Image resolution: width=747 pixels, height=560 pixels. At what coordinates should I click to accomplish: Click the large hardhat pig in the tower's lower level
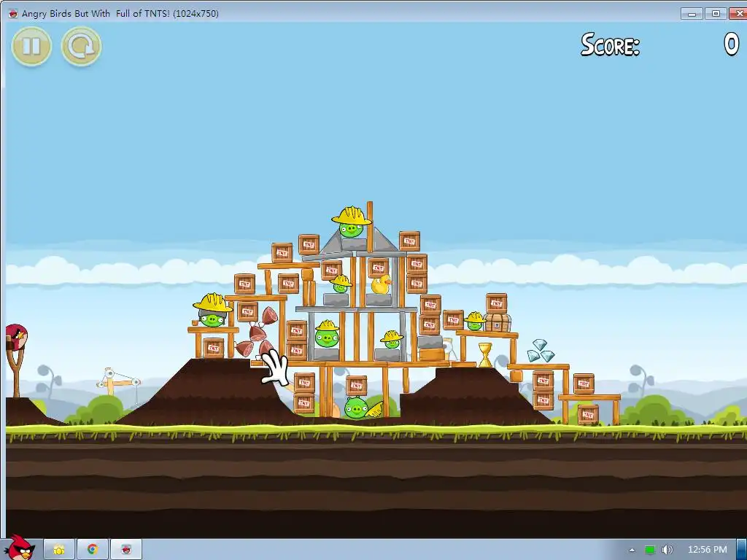tap(326, 334)
